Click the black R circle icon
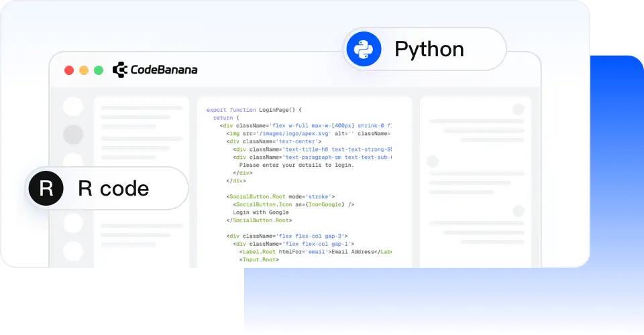The width and height of the screenshot is (644, 335). coord(46,188)
